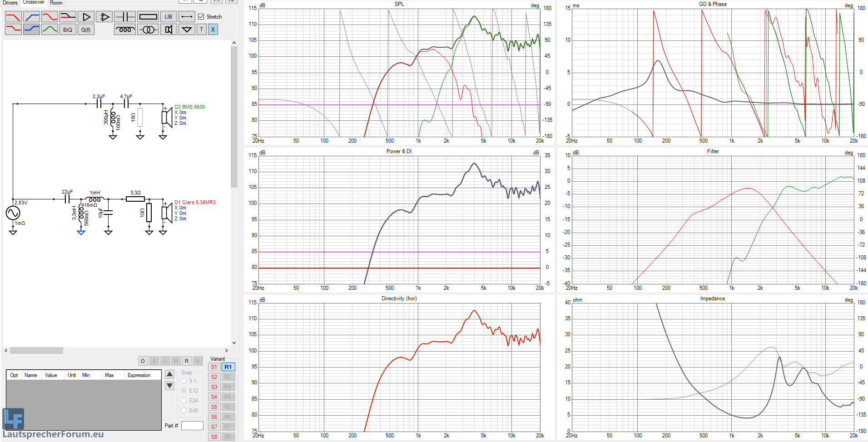Add a capacitor using the capacitor icon
Screen dimensions: 868x442
tap(125, 17)
